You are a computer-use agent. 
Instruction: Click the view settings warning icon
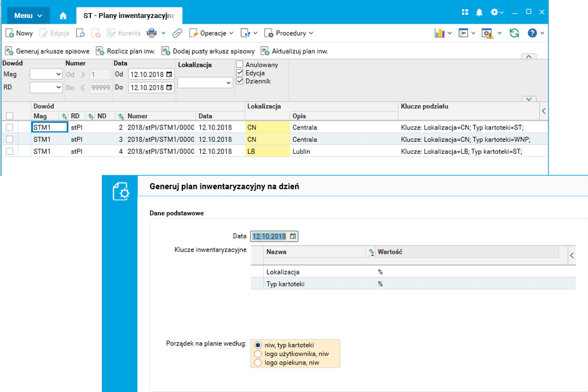click(x=487, y=34)
